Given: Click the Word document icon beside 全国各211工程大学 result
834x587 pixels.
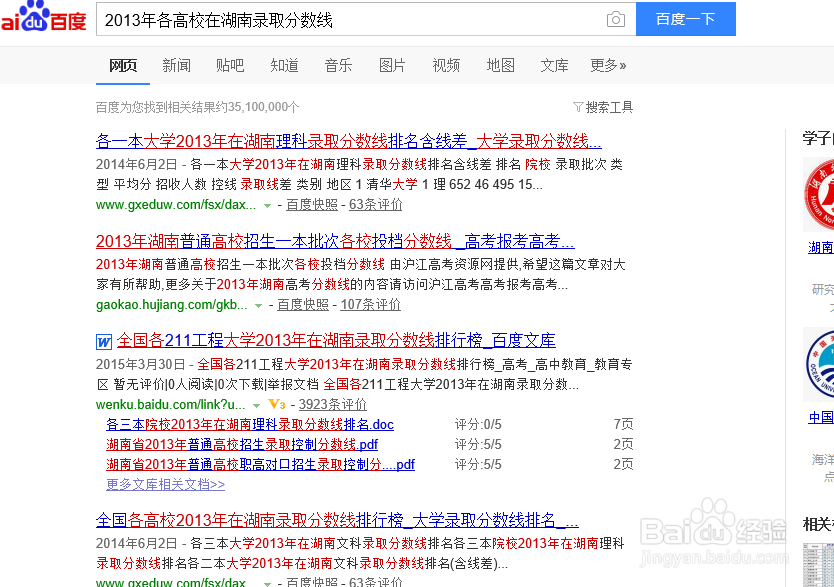Looking at the screenshot, I should tap(104, 341).
